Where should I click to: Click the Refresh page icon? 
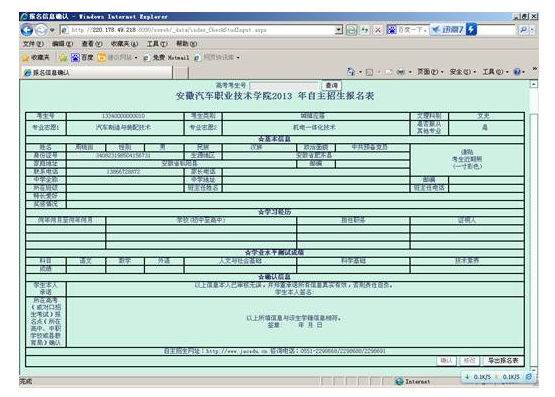[365, 30]
